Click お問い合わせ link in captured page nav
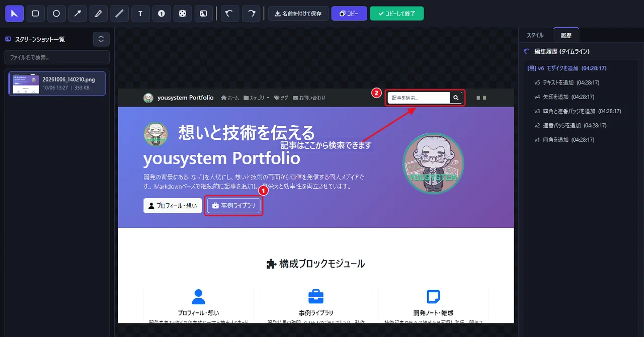This screenshot has width=644, height=337. coord(309,98)
